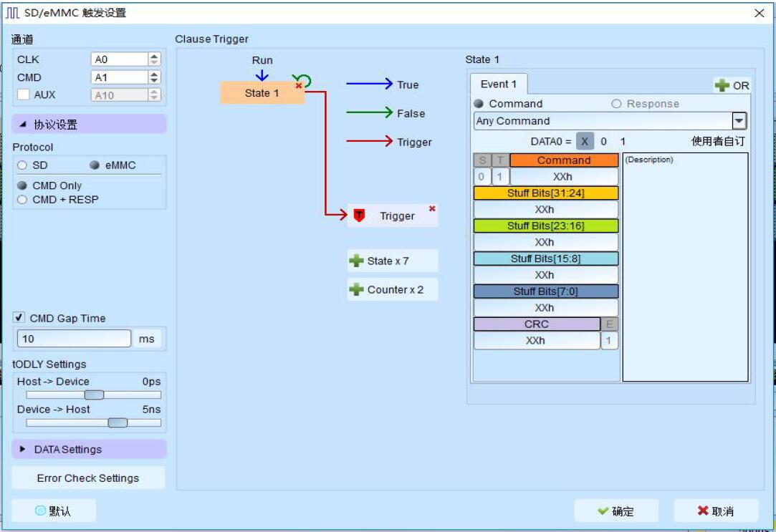Open the Any Command dropdown
This screenshot has height=532, width=776.
click(739, 121)
